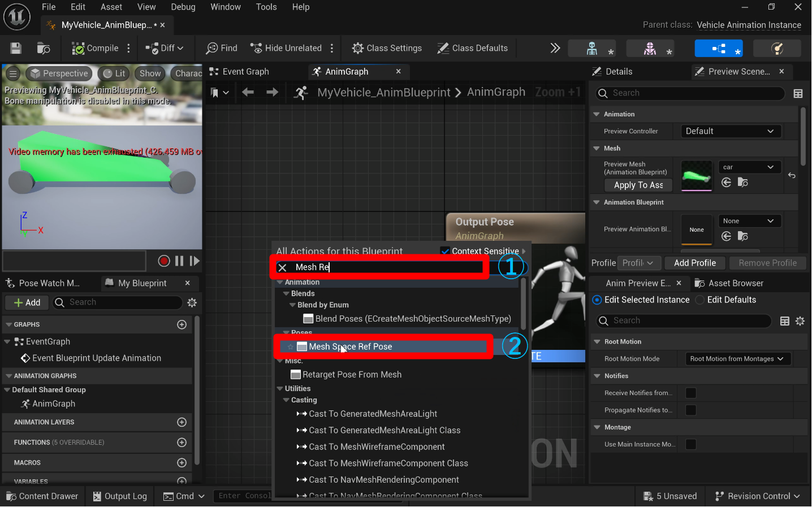Click the car preview mesh thumbnail
Screen dimensions: 812x507
click(697, 175)
